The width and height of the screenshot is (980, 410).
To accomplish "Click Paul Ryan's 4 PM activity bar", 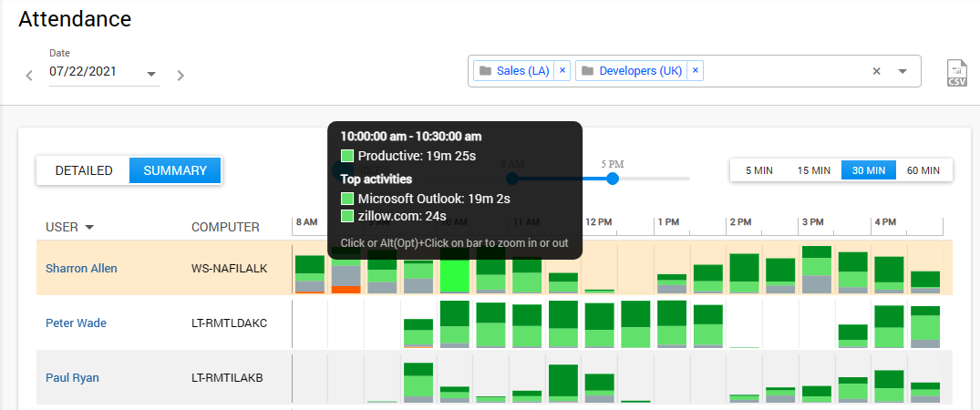I will coord(889,386).
